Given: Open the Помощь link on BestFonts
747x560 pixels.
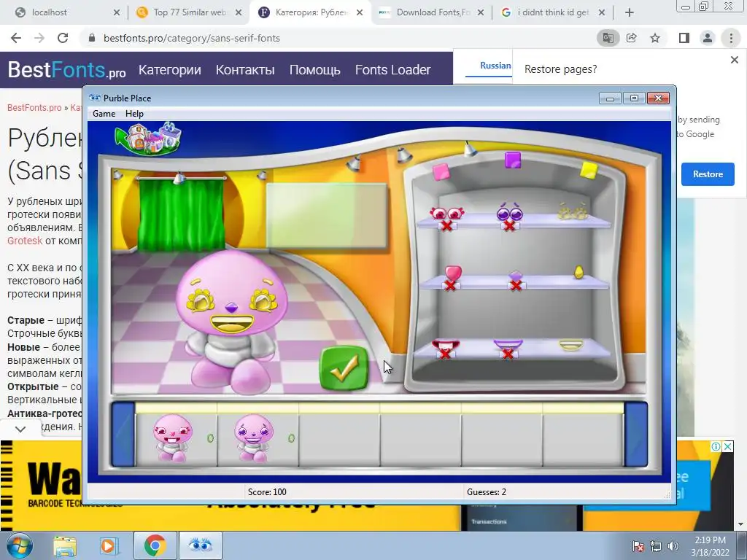Looking at the screenshot, I should (x=315, y=70).
